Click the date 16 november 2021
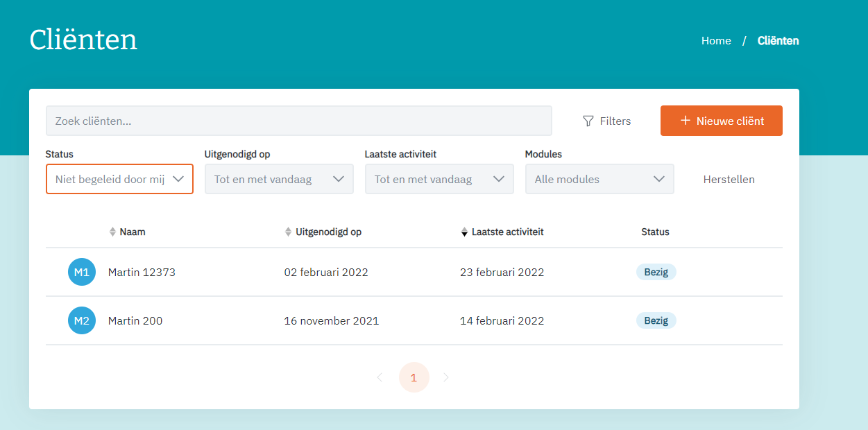Screen dimensions: 868x430 (x=332, y=320)
